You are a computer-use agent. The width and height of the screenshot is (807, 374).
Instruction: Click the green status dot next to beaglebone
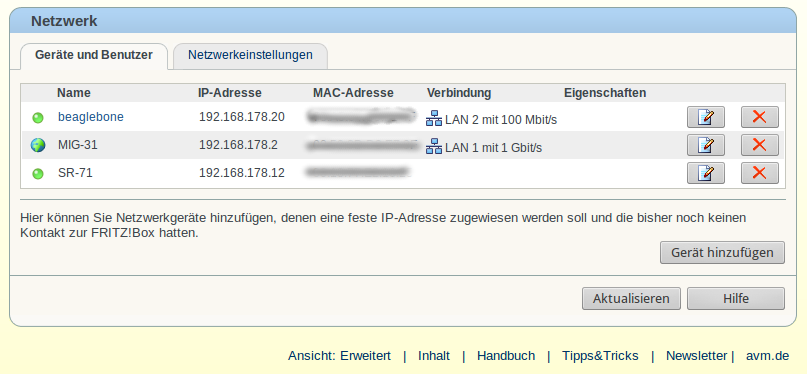(38, 118)
